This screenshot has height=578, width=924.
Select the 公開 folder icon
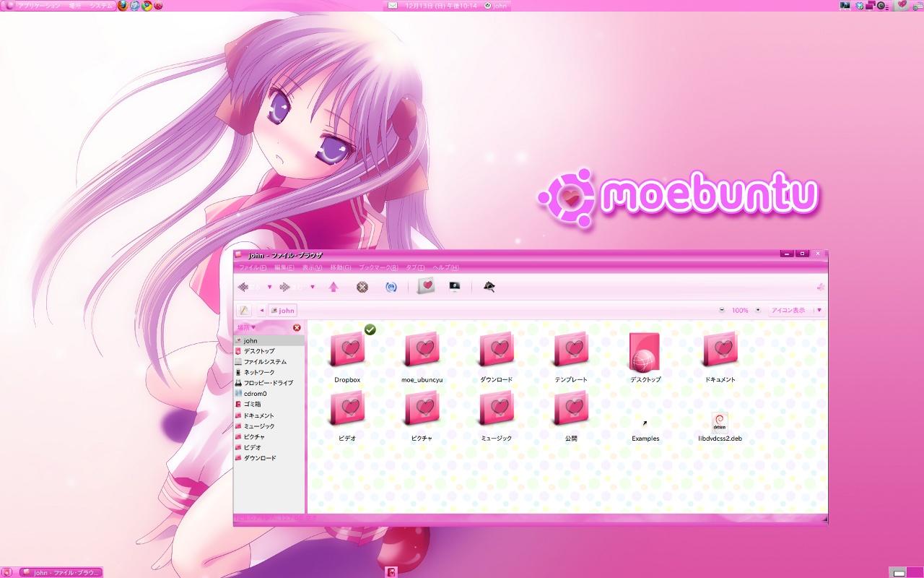571,408
